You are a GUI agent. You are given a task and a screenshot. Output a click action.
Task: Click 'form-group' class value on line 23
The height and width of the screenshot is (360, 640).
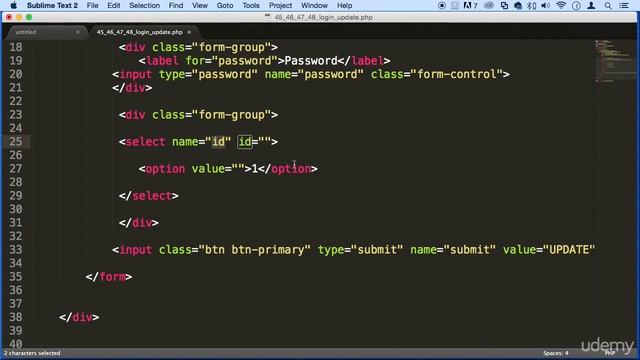231,115
